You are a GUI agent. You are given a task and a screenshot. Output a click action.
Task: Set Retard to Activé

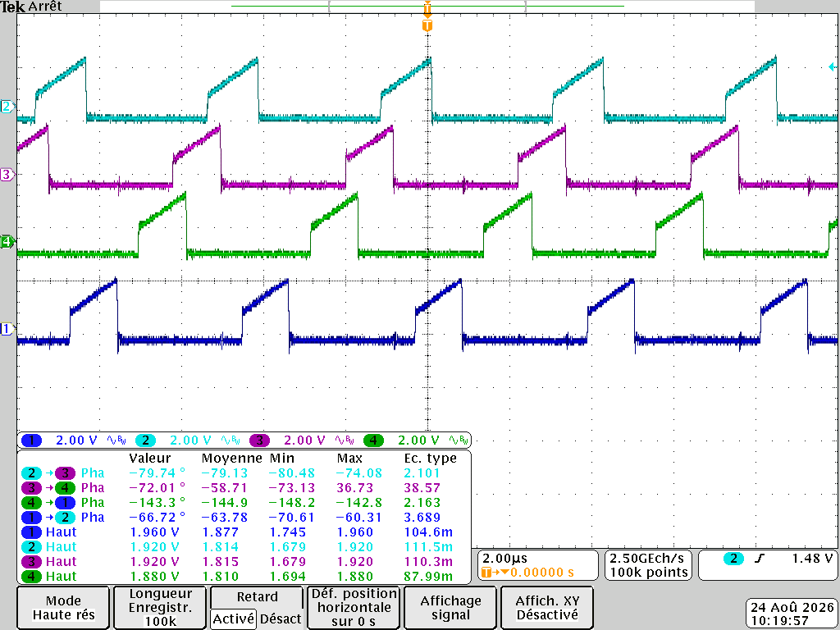coord(233,619)
